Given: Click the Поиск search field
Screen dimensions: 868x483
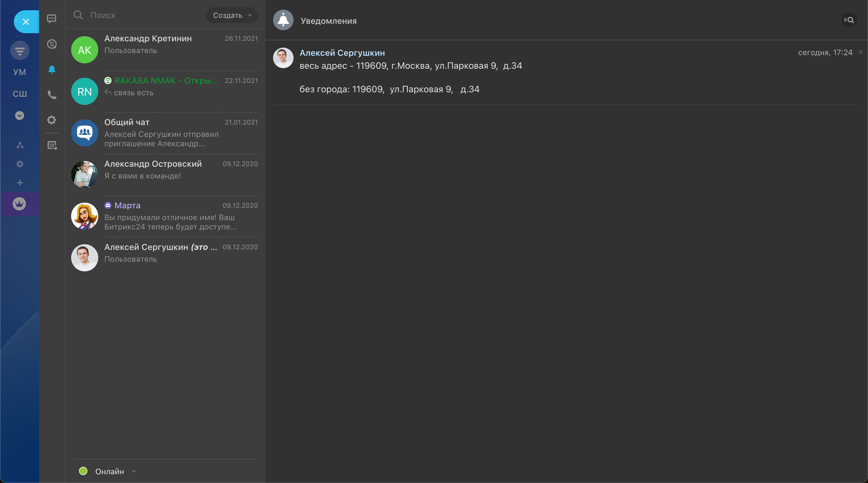Looking at the screenshot, I should 142,15.
